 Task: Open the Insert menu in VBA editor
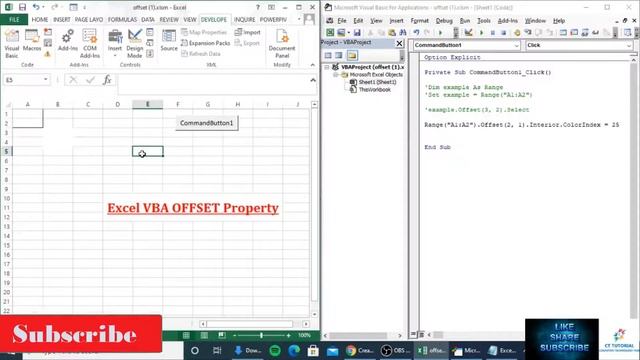point(396,21)
